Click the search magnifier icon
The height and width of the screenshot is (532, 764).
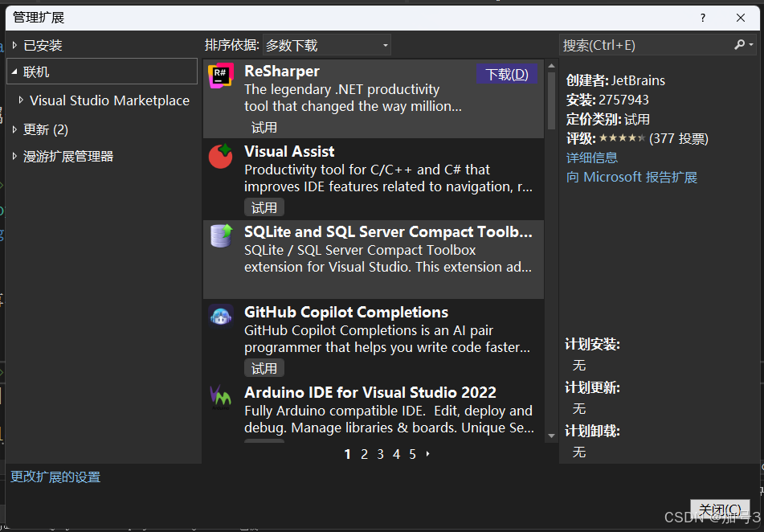[x=740, y=45]
